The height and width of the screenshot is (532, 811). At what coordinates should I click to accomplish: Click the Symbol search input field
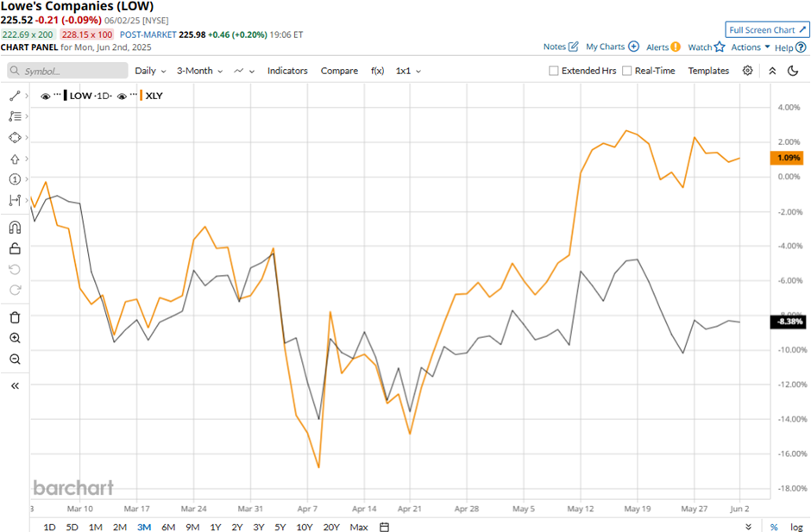click(68, 71)
